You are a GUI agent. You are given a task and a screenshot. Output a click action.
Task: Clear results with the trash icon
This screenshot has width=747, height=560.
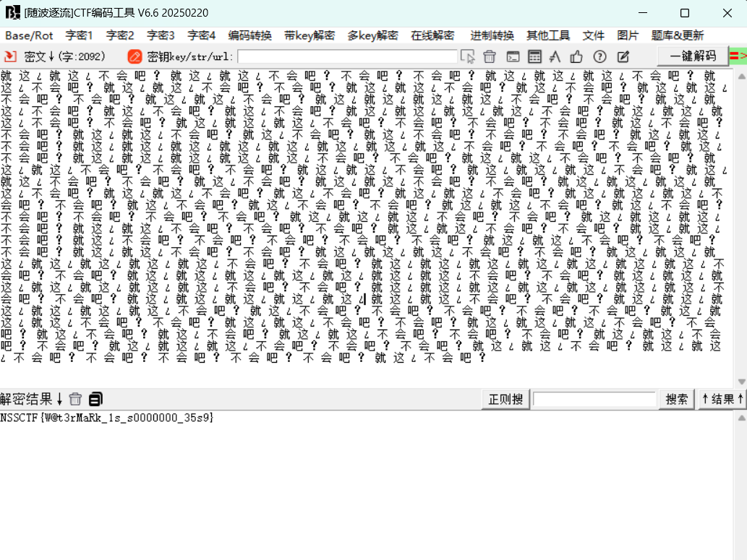75,399
